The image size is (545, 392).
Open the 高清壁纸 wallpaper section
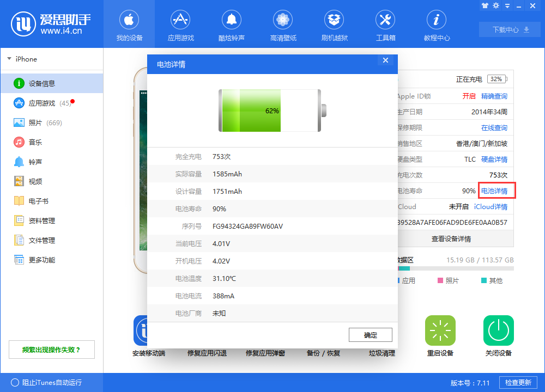(283, 24)
